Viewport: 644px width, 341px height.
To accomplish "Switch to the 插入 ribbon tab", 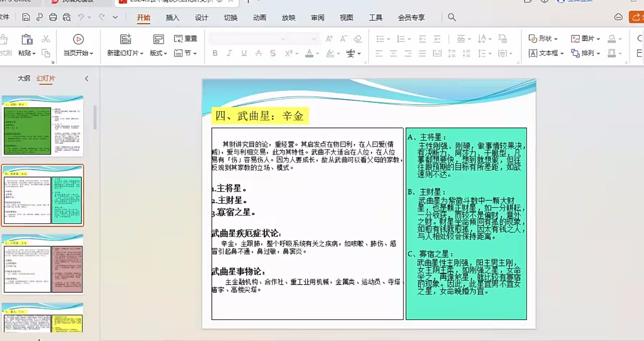I will pyautogui.click(x=172, y=17).
